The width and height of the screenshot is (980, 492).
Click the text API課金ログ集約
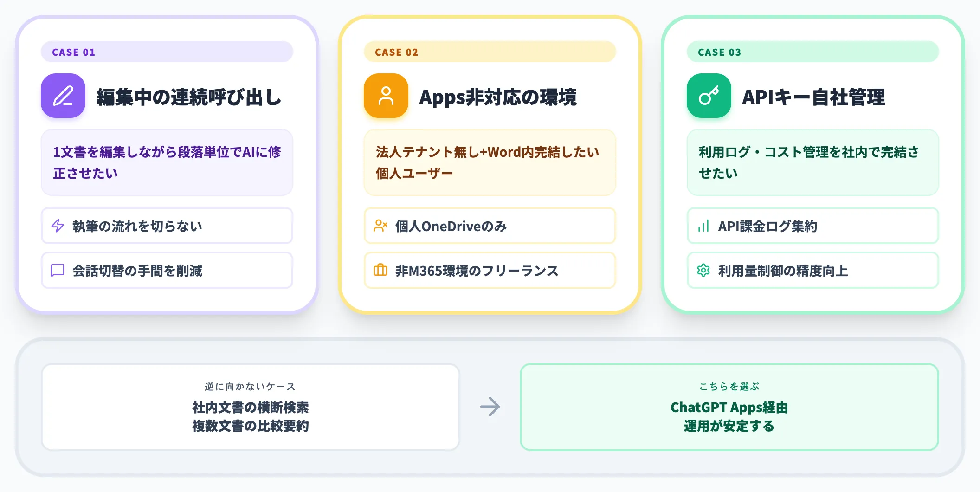click(768, 226)
